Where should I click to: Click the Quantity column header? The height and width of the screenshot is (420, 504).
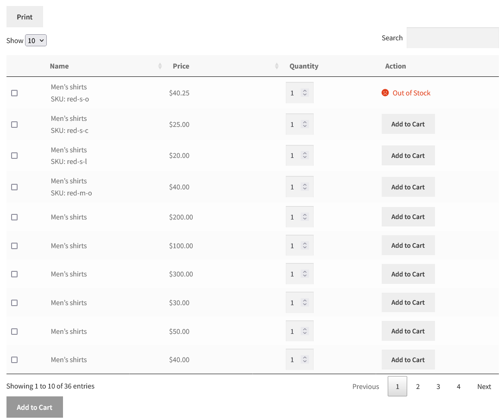click(x=304, y=66)
